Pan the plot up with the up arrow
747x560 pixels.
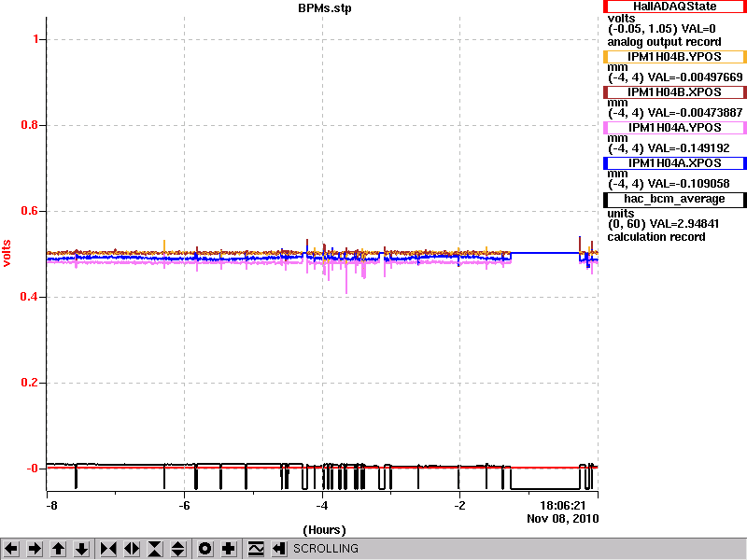coord(58,549)
